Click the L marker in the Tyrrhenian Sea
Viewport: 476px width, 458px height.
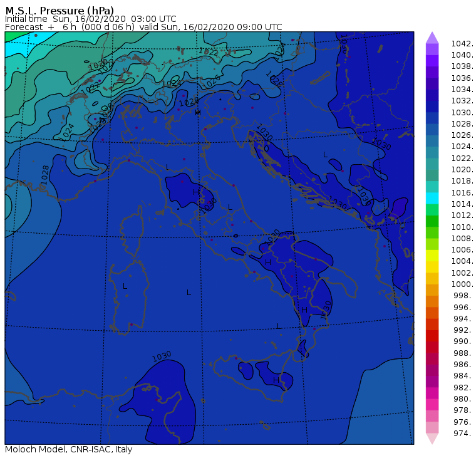[189, 293]
